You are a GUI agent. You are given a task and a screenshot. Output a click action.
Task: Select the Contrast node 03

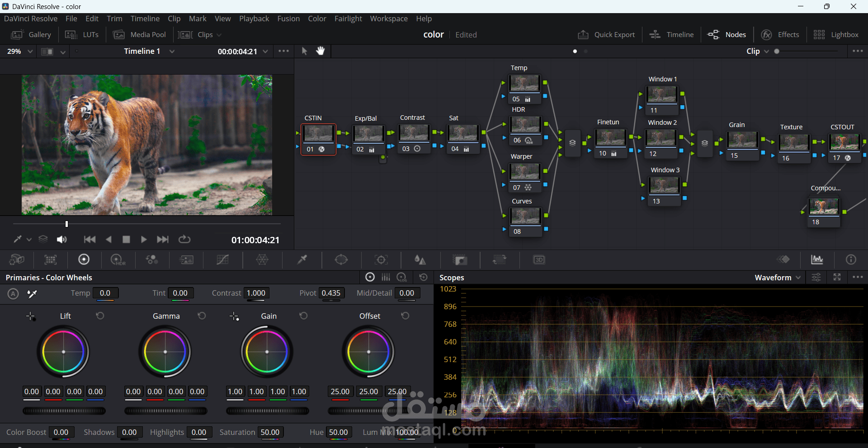(x=414, y=134)
